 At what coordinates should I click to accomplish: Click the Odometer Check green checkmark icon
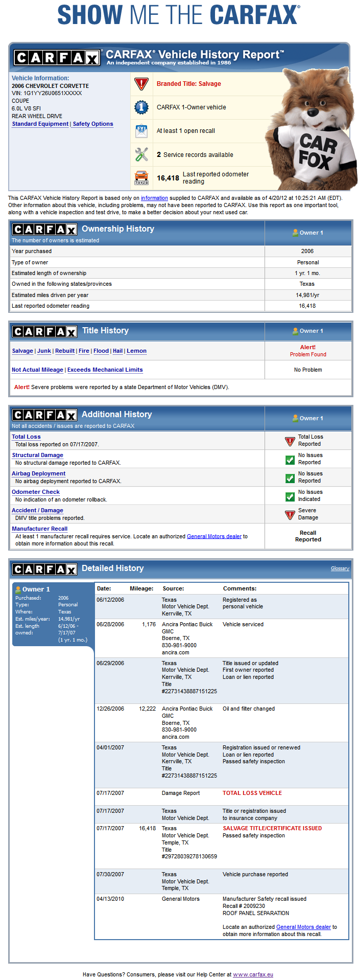click(290, 496)
